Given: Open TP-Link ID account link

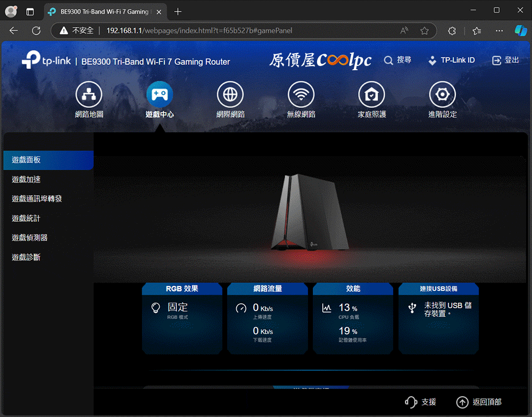Looking at the screenshot, I should click(x=452, y=61).
